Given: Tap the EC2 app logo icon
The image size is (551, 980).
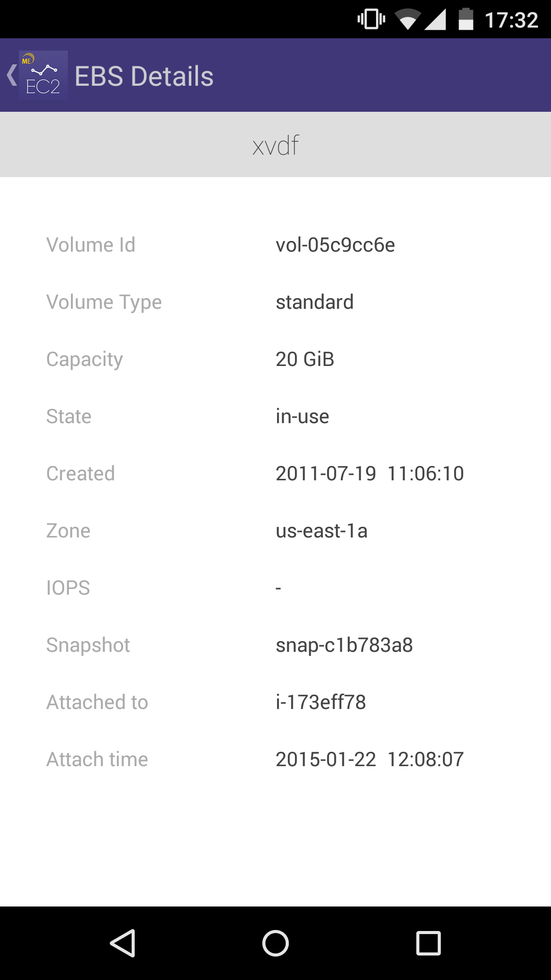Looking at the screenshot, I should 43,76.
